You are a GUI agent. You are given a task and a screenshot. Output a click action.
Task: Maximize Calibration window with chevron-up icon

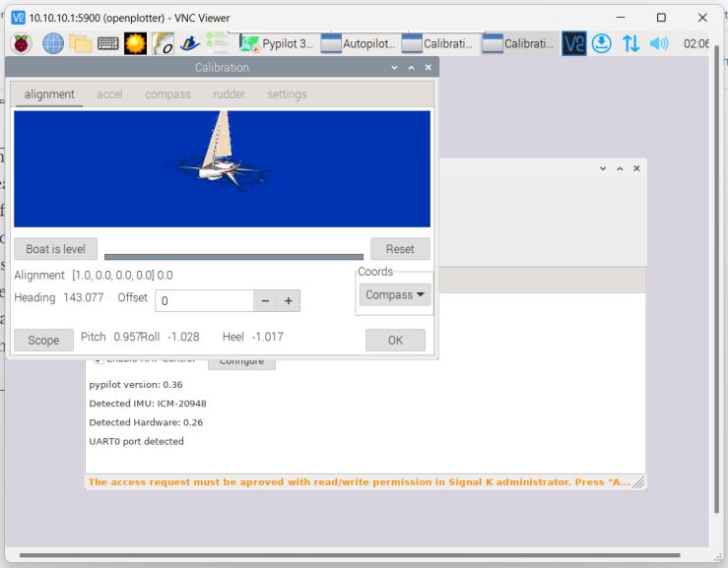[412, 68]
